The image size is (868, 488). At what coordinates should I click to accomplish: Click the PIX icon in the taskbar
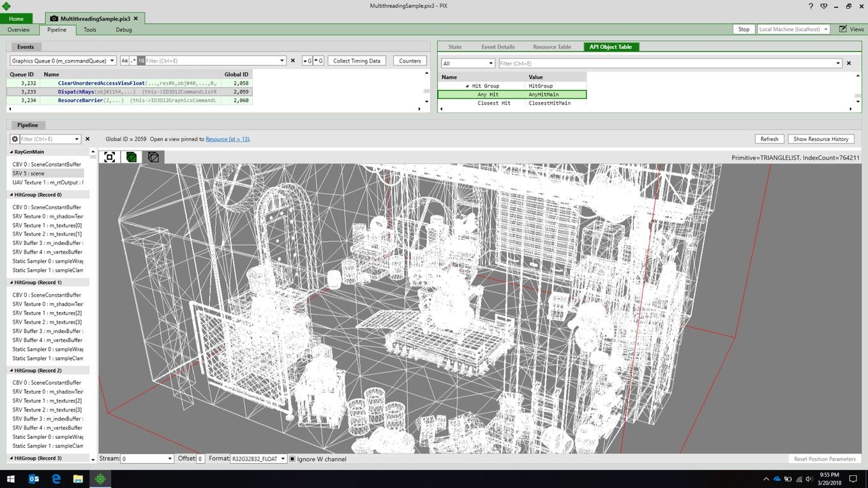pyautogui.click(x=100, y=478)
